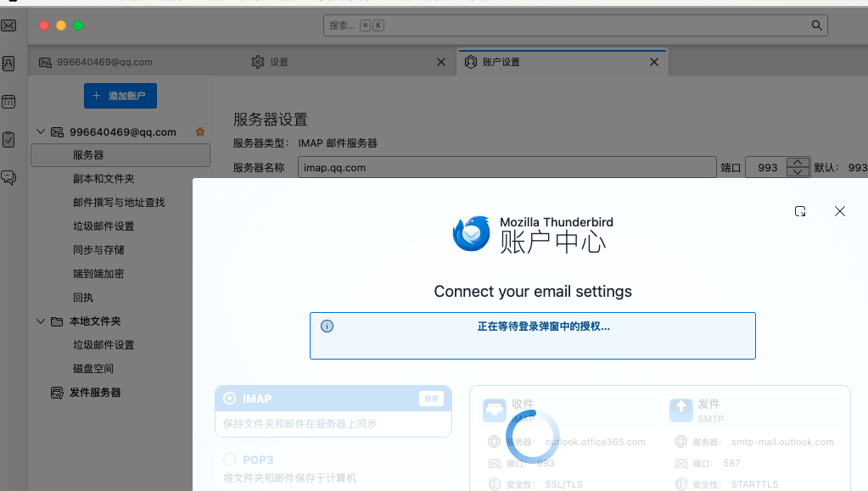Screen dimensions: 868x491
Task: Click the detach window icon in Account Hub
Action: point(800,211)
